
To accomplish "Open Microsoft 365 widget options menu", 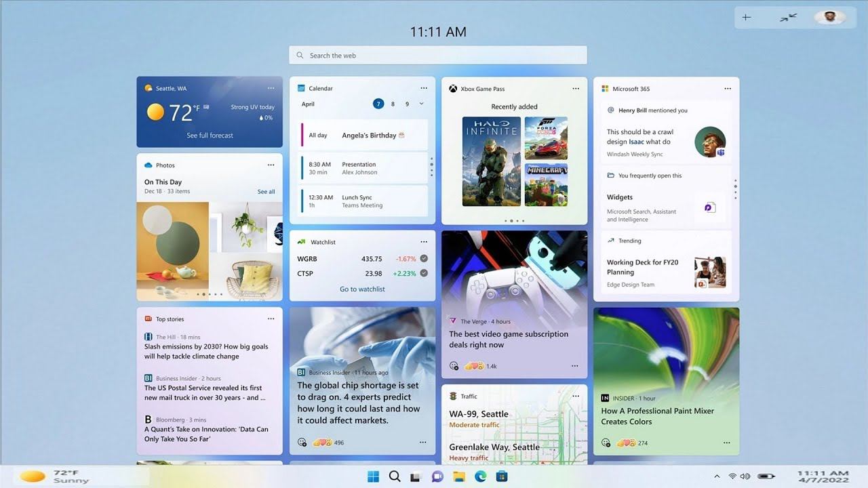I will pyautogui.click(x=728, y=89).
